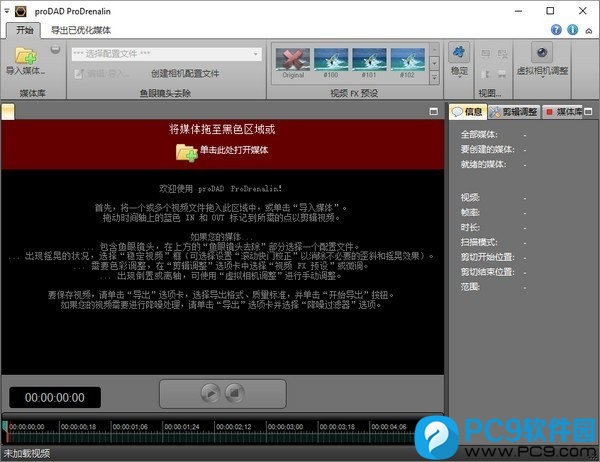
Task: Click the 虚拟相机调整 camera icon
Action: (x=542, y=52)
